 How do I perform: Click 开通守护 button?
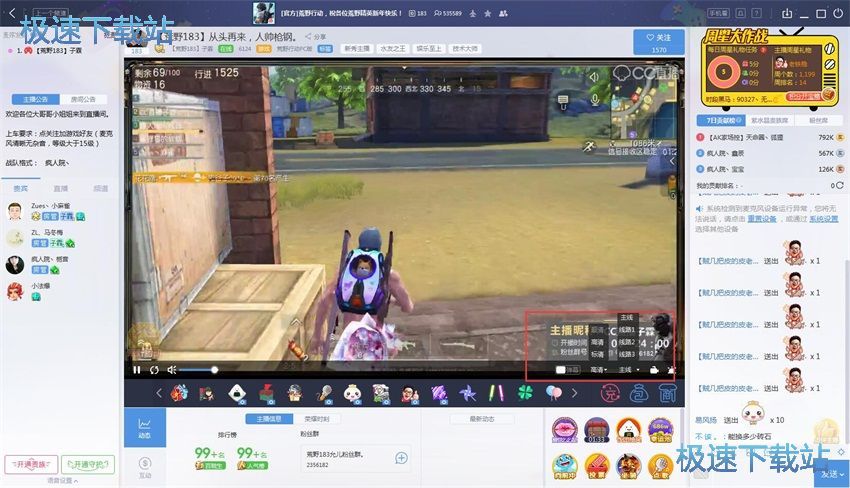[x=88, y=465]
